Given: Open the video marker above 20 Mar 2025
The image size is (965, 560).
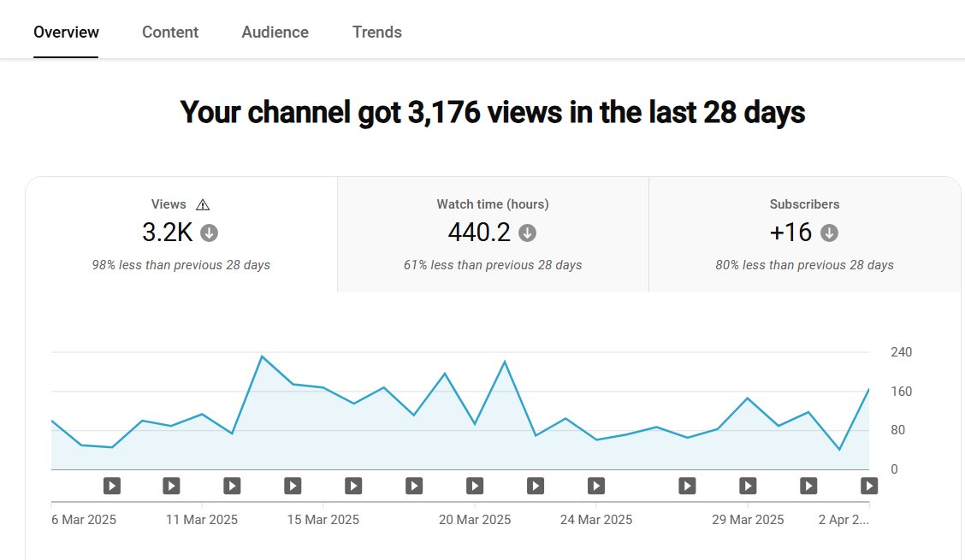Looking at the screenshot, I should 475,486.
